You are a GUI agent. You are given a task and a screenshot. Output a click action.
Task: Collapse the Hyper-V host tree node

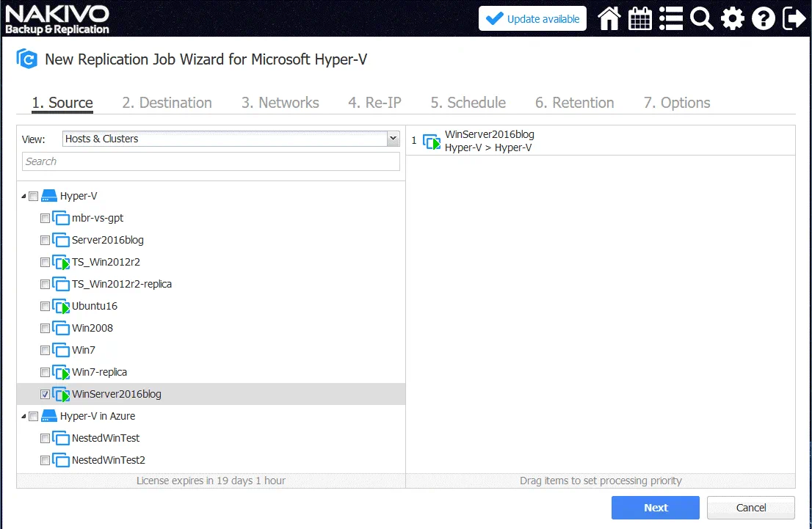pyautogui.click(x=23, y=197)
